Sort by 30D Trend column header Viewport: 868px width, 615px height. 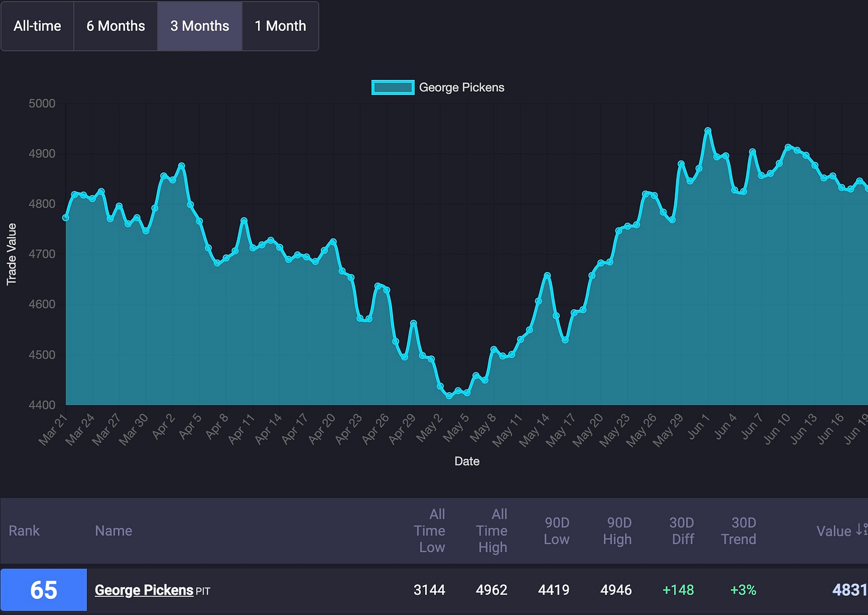tap(739, 531)
